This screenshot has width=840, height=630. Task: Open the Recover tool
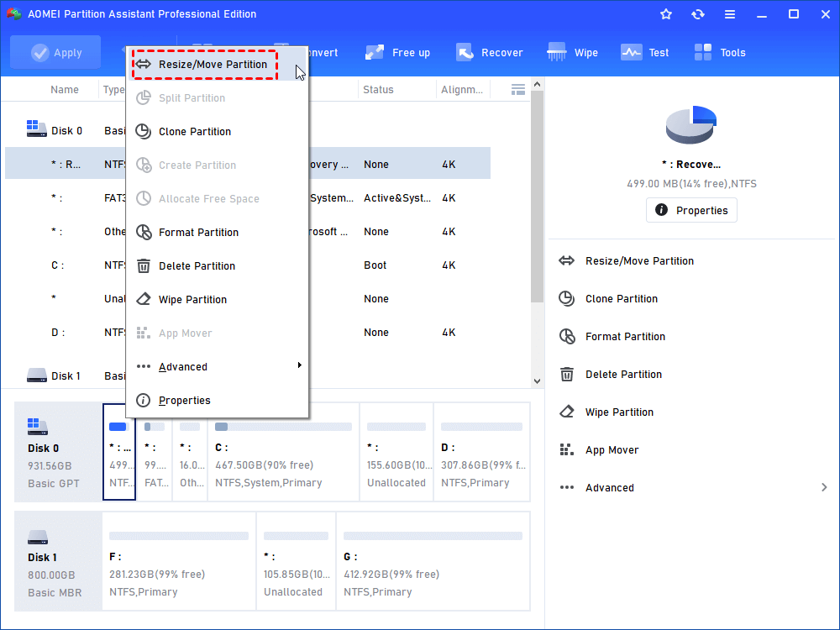tap(489, 52)
